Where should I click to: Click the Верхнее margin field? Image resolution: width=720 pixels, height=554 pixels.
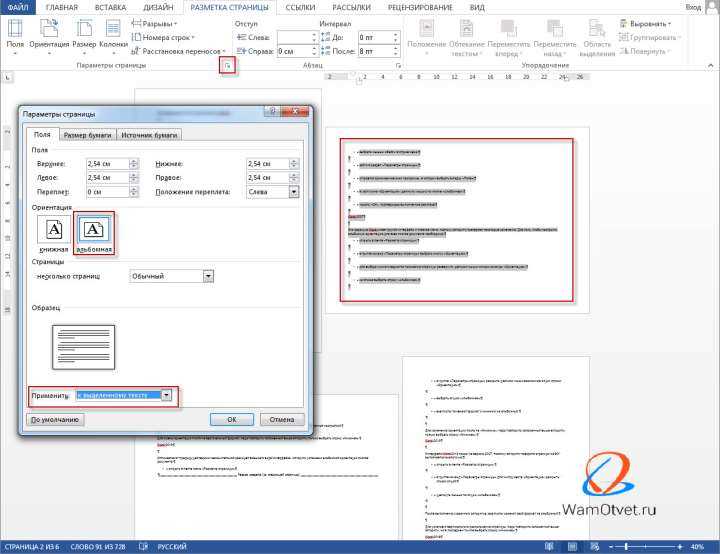tap(108, 164)
